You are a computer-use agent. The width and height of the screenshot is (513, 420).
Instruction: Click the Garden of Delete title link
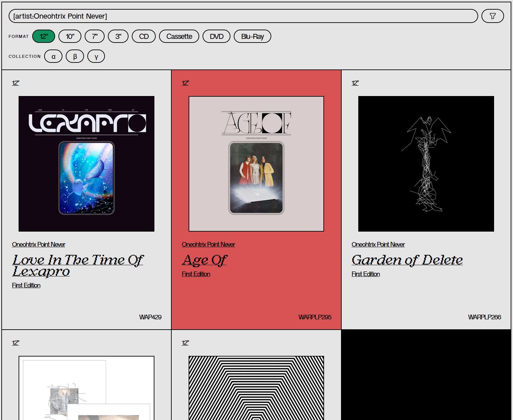click(407, 260)
